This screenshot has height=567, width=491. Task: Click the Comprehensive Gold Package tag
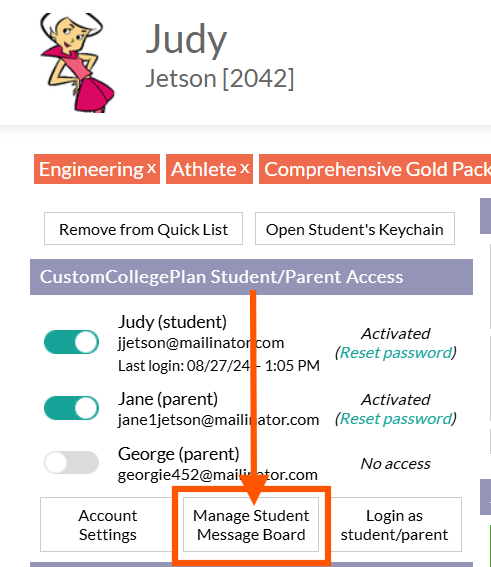click(x=375, y=169)
